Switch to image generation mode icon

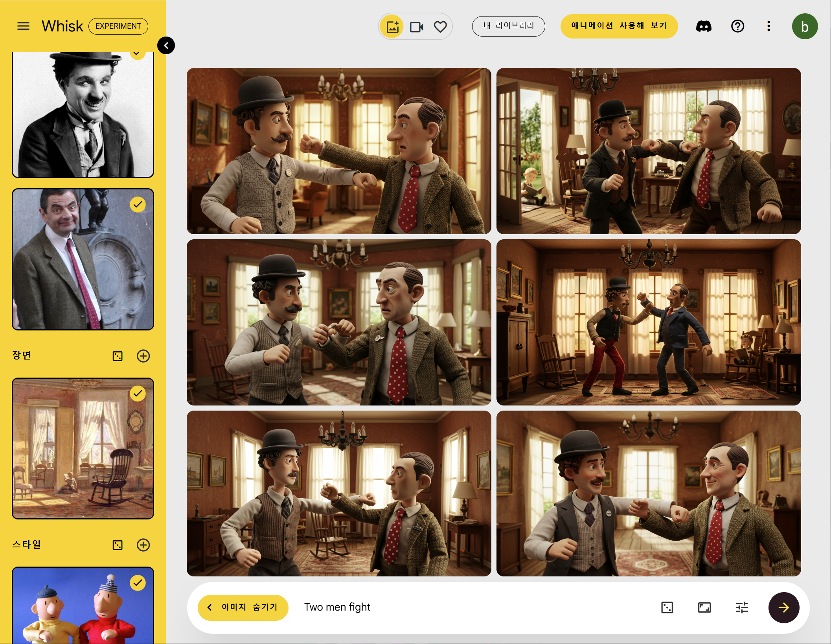[392, 27]
